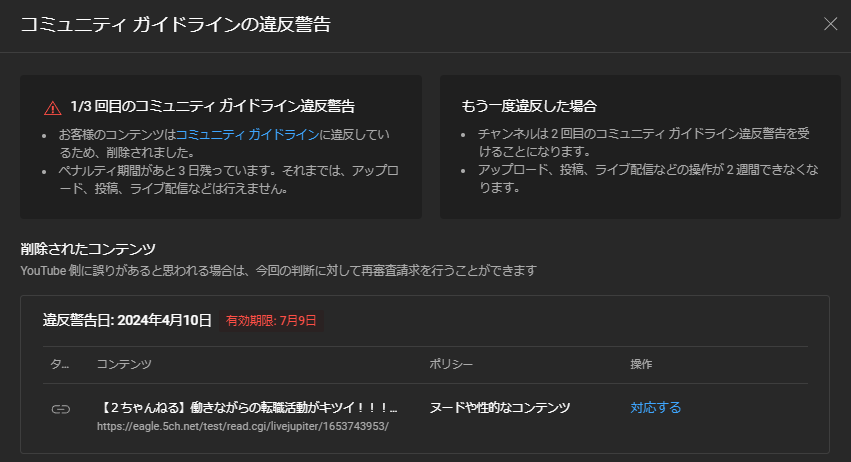
Task: Click the ヌードや性的なコンテンツ policy text
Action: (499, 408)
